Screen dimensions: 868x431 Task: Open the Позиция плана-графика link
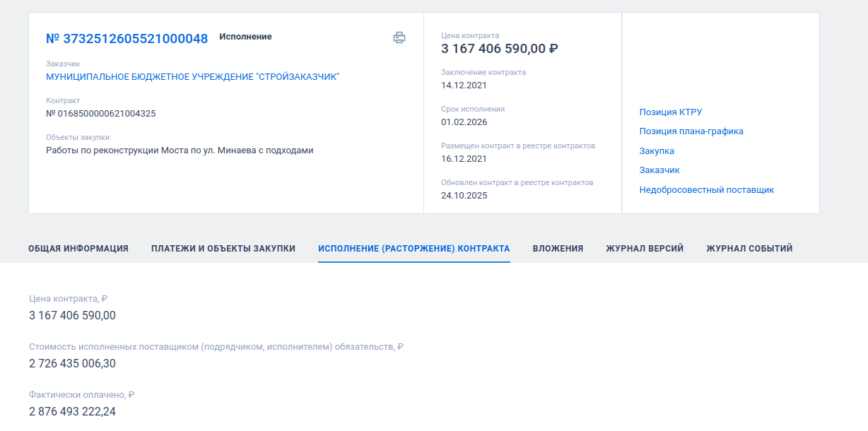click(x=691, y=131)
